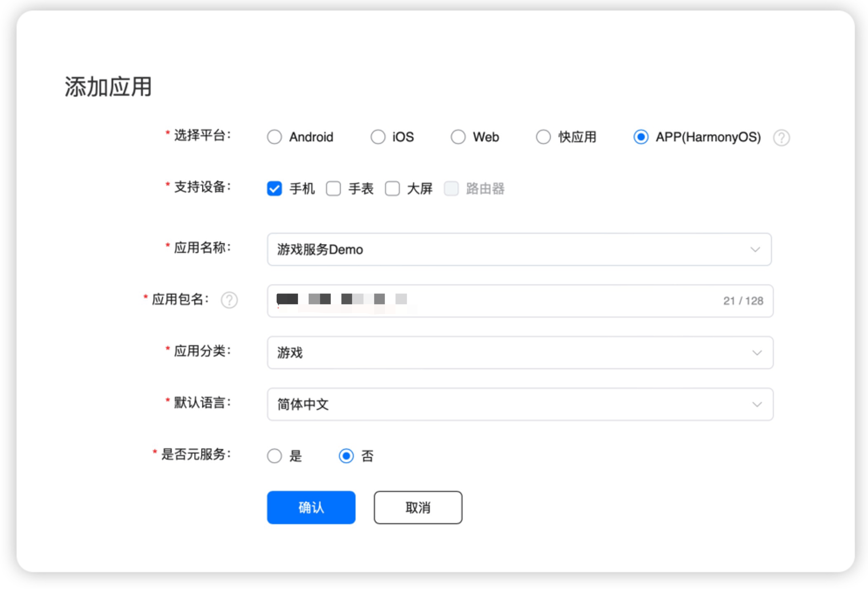Pick the 快应用 platform radio
This screenshot has height=591, width=868.
point(543,137)
